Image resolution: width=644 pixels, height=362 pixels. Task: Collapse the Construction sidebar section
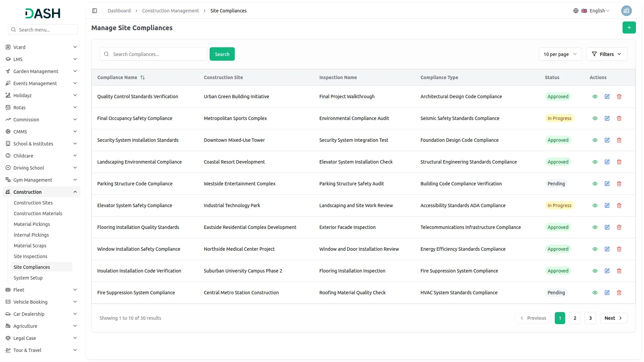coord(75,192)
